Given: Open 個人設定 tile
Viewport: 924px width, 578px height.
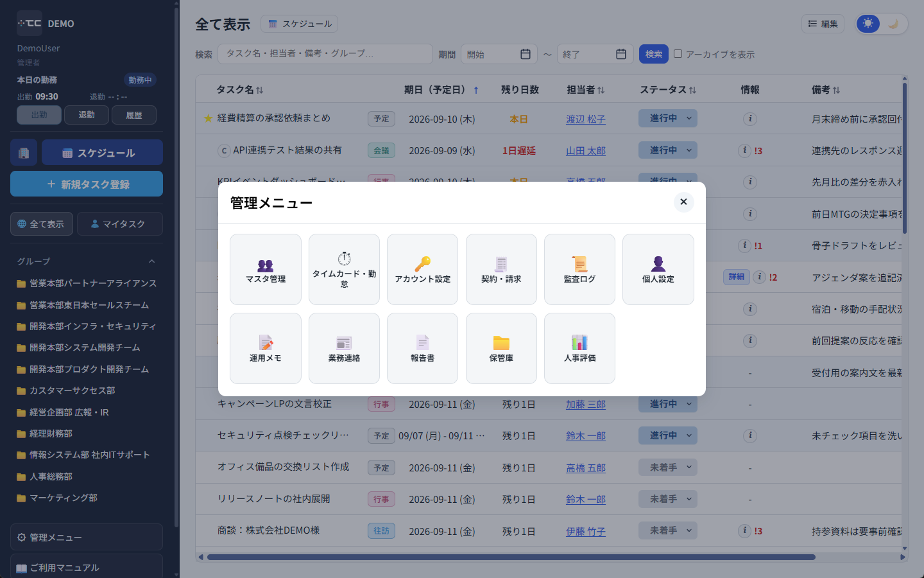Looking at the screenshot, I should [658, 270].
